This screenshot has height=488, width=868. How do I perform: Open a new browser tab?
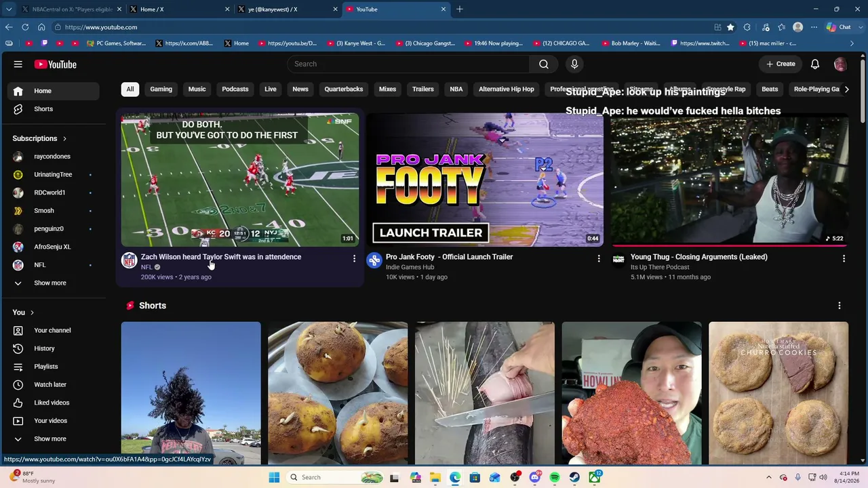click(460, 9)
